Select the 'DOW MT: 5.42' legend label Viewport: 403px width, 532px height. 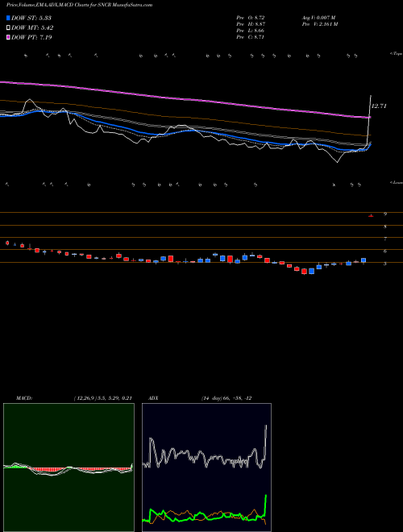[32, 28]
